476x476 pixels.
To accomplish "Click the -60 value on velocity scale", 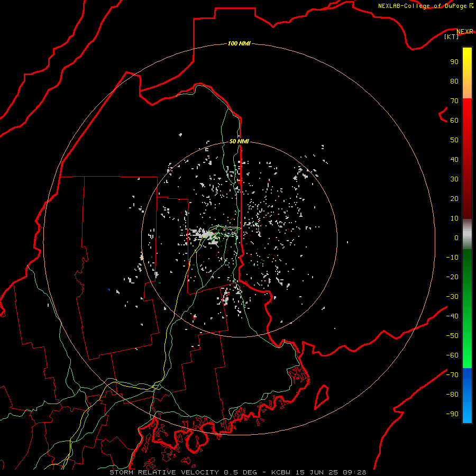I will (x=452, y=355).
